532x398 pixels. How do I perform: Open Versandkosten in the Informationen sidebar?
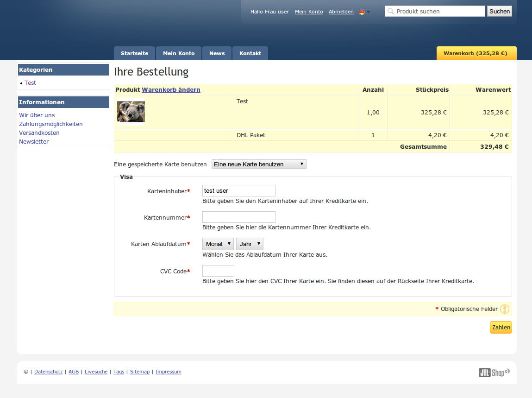point(39,133)
